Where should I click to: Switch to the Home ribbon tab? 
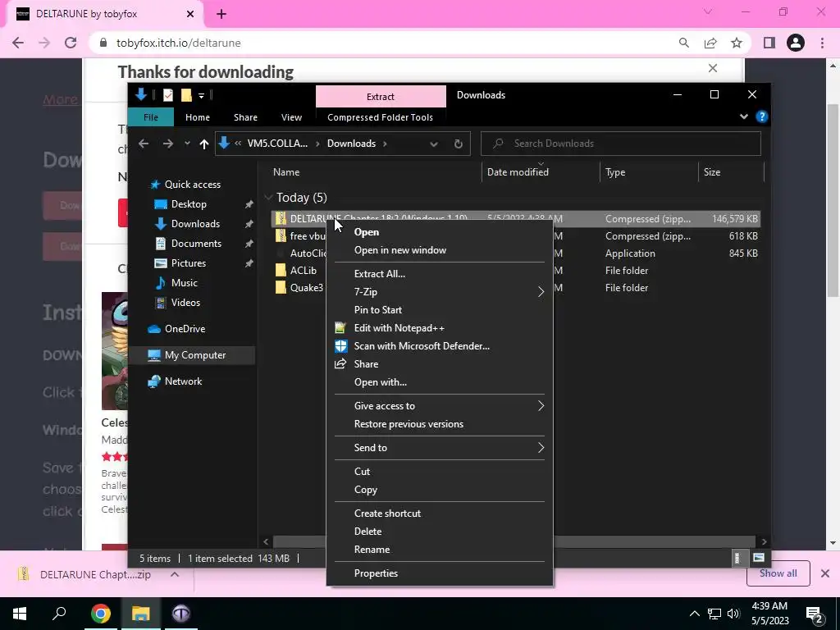coord(198,117)
